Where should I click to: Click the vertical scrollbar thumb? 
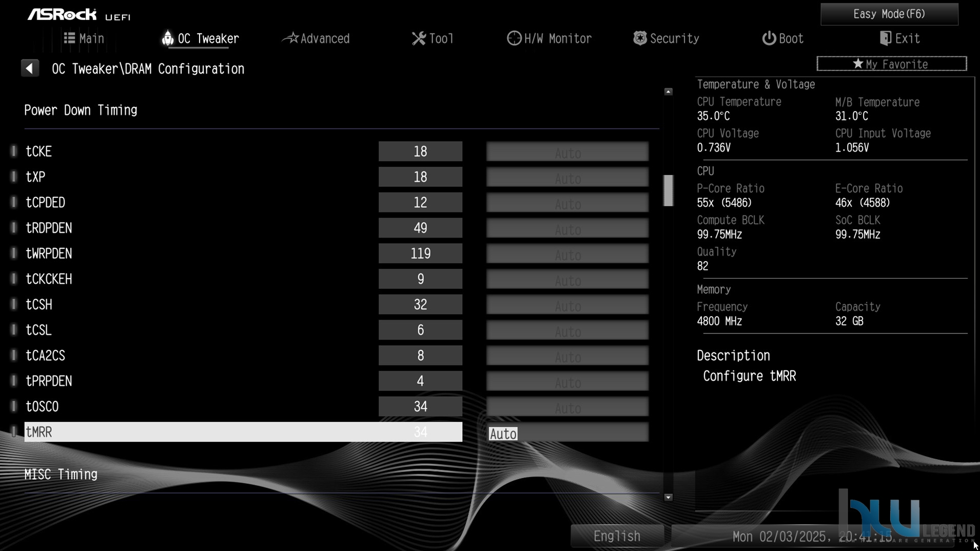[668, 190]
